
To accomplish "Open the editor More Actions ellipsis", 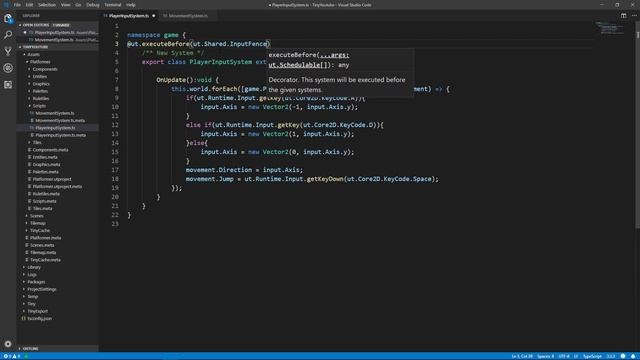I will pyautogui.click(x=634, y=16).
